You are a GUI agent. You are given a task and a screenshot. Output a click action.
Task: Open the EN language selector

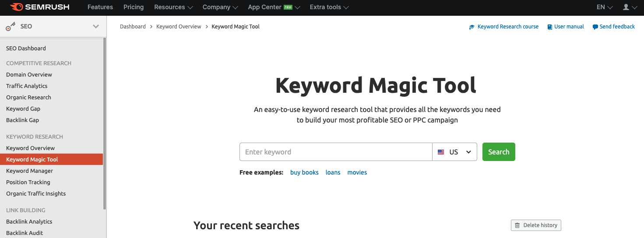[605, 7]
